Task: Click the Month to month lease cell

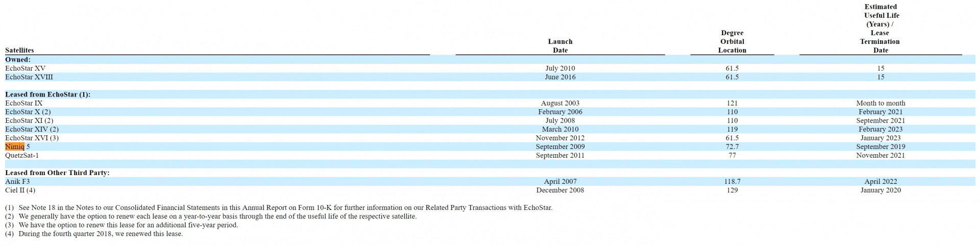Action: click(880, 103)
